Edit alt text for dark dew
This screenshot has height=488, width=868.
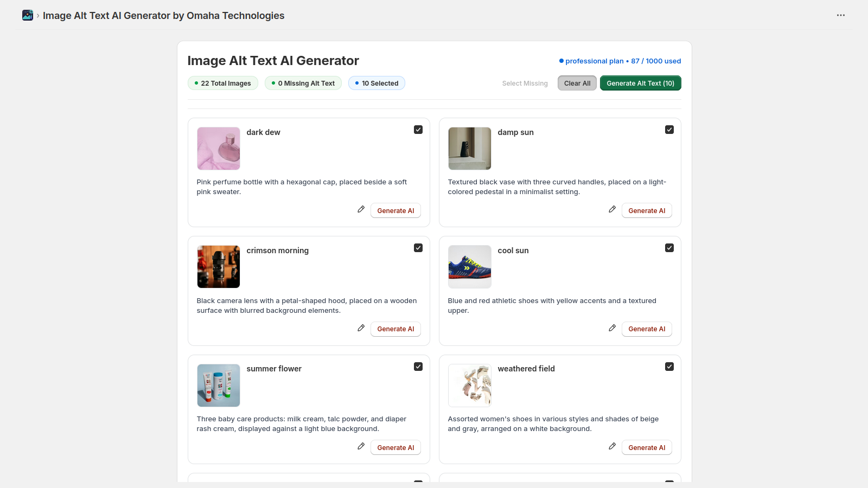361,209
